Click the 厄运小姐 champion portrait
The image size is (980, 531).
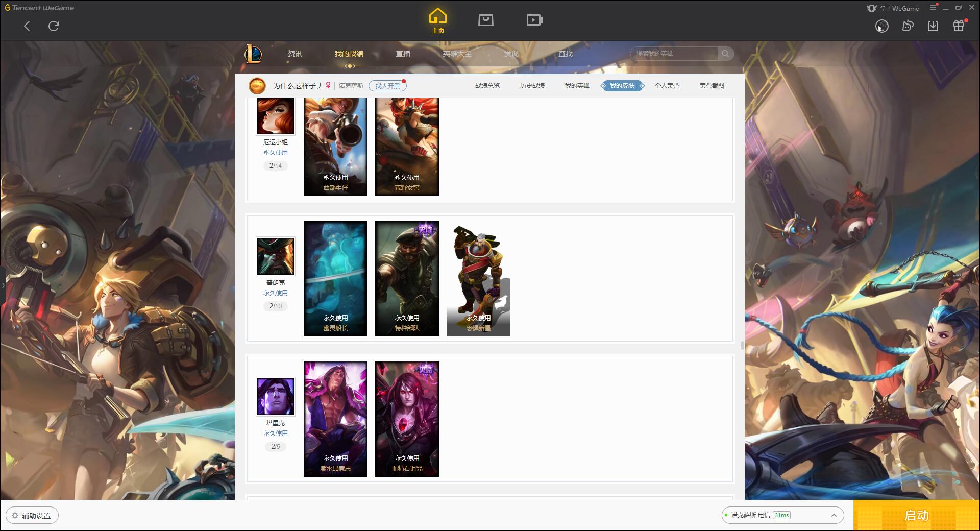tap(276, 116)
